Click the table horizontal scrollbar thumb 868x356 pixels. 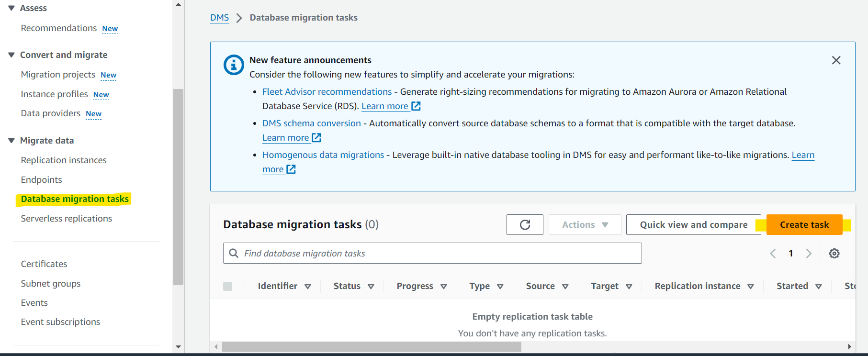coord(372,347)
